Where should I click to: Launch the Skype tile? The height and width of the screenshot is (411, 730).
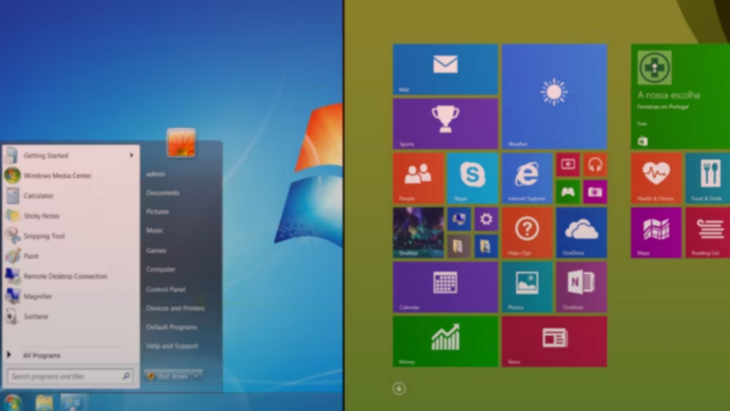coord(472,178)
